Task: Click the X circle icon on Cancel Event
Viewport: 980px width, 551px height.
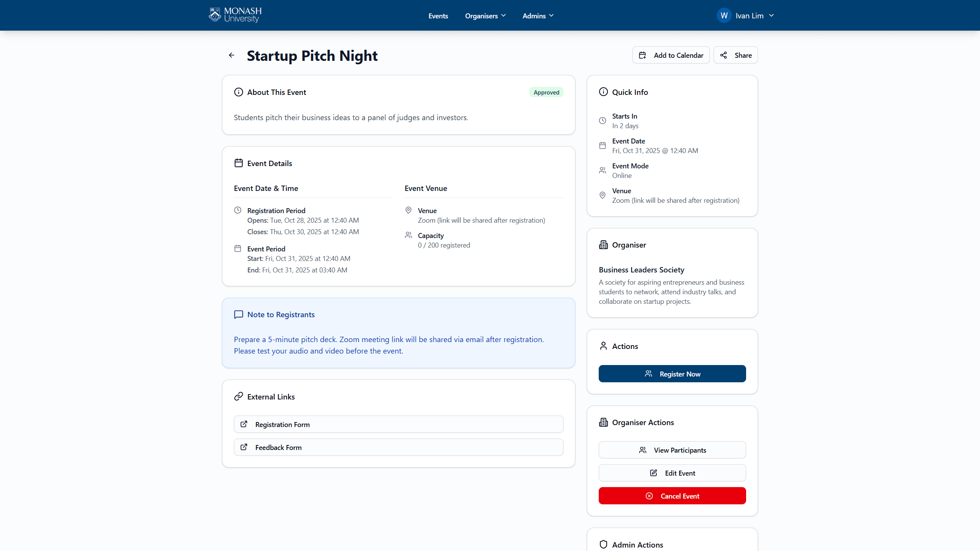Action: tap(649, 496)
